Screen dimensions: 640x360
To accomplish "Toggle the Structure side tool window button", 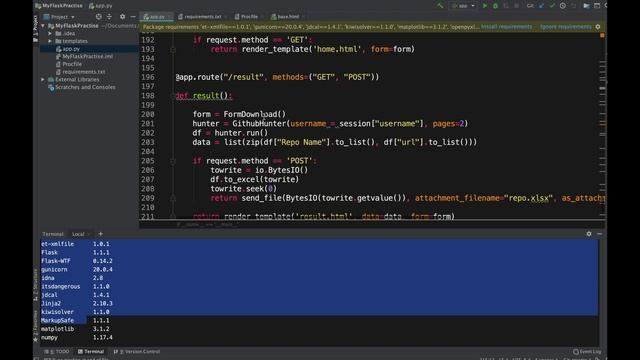I will tap(36, 285).
